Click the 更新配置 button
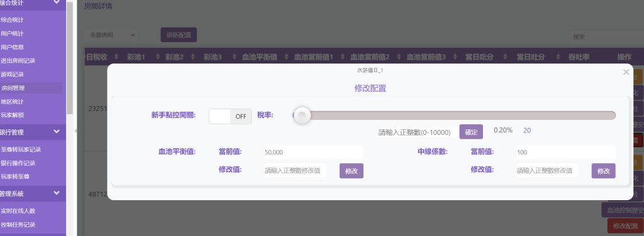Image resolution: width=644 pixels, height=236 pixels. [179, 35]
